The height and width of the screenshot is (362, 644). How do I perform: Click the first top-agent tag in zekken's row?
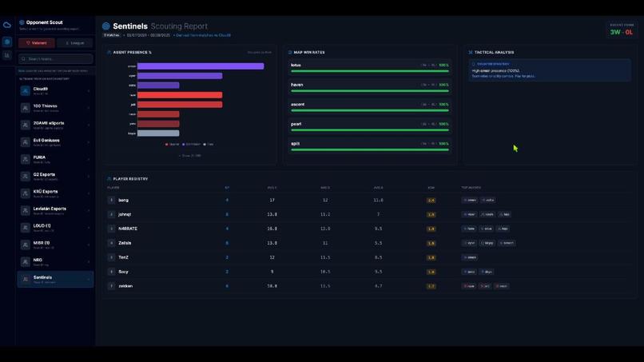point(469,286)
